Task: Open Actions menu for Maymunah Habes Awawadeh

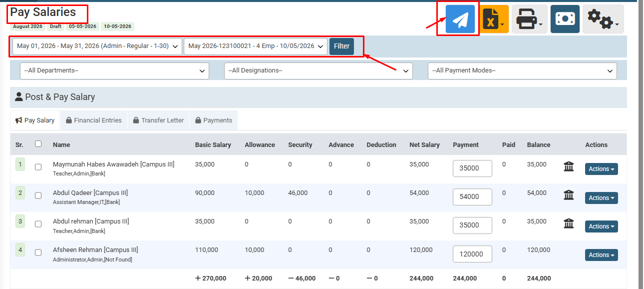Action: tap(601, 169)
